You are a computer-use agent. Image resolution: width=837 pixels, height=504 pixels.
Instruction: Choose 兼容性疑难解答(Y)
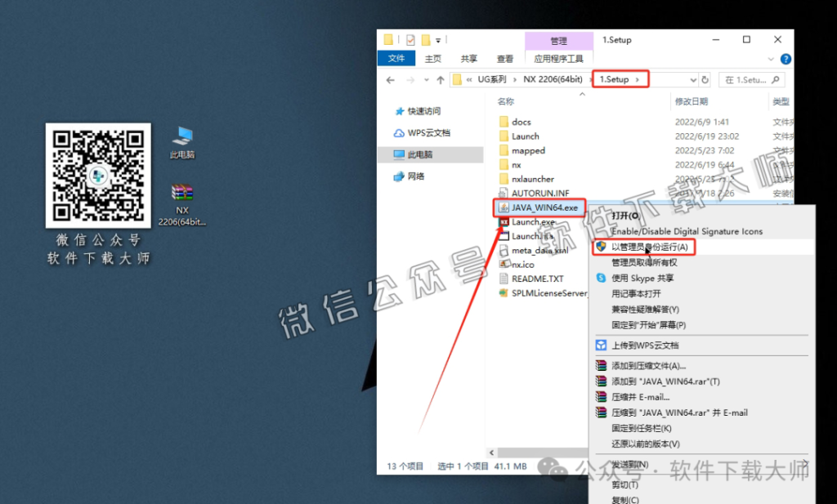(x=646, y=310)
